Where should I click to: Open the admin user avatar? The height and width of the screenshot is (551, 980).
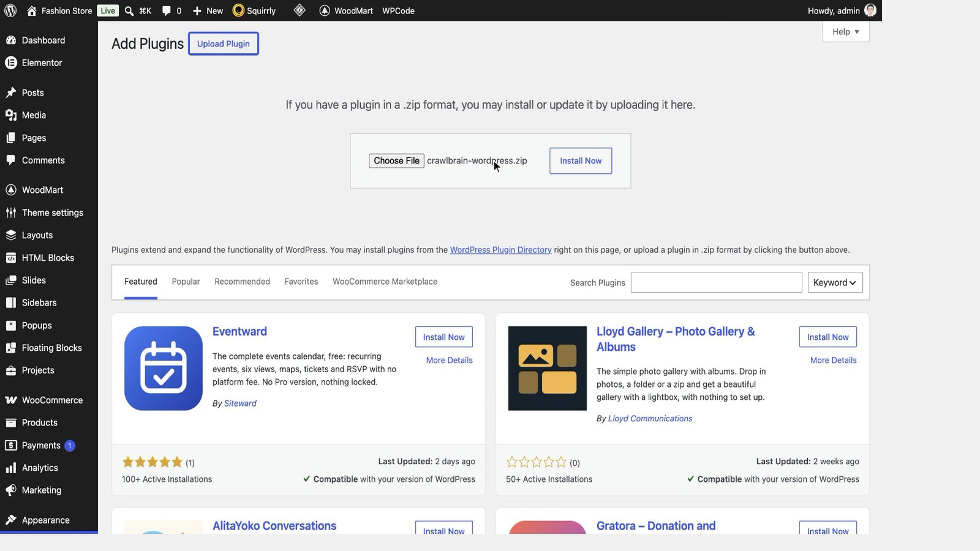870,10
